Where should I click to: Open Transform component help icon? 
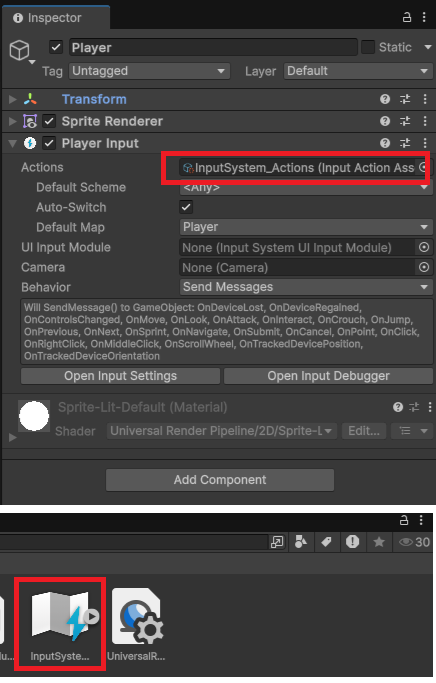(385, 99)
